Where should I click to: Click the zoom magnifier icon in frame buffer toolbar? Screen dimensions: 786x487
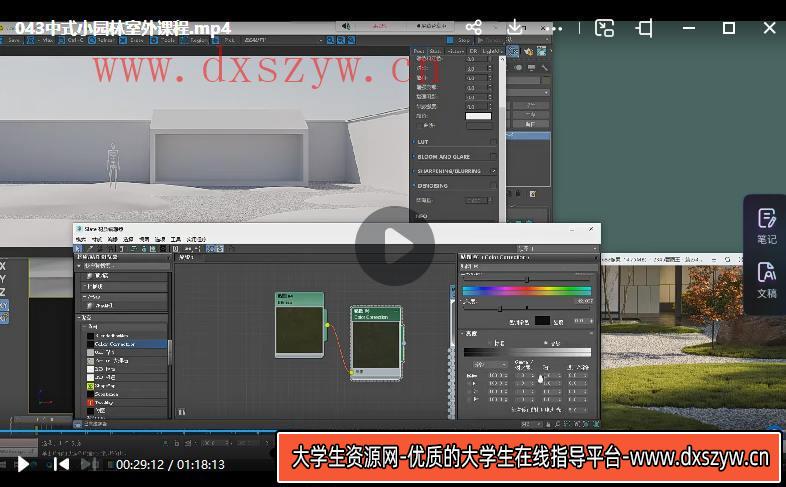coord(331,40)
